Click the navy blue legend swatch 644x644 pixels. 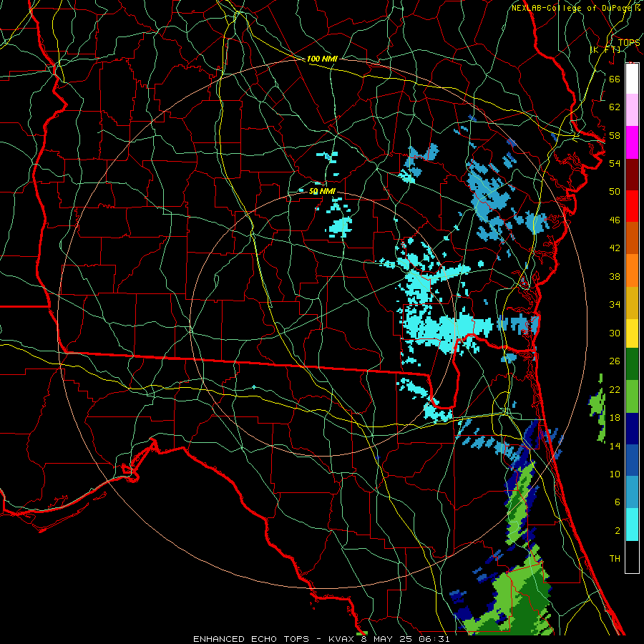tap(632, 429)
